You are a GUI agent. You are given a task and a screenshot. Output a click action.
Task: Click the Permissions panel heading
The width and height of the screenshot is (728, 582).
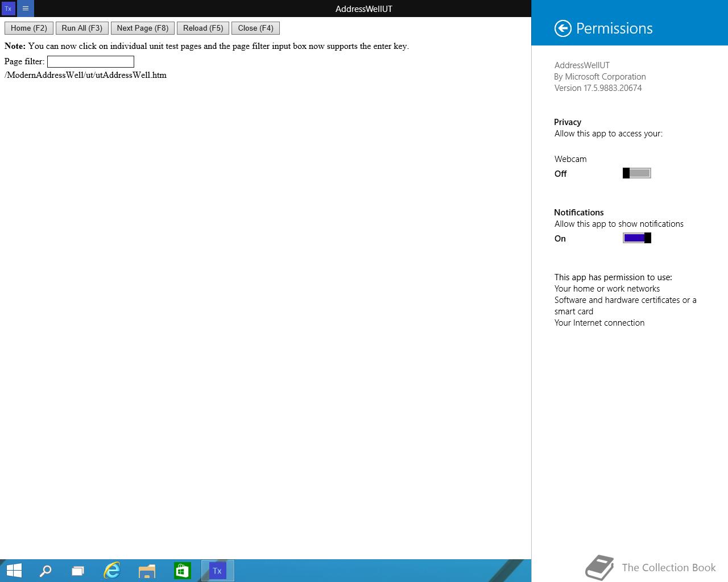click(614, 28)
